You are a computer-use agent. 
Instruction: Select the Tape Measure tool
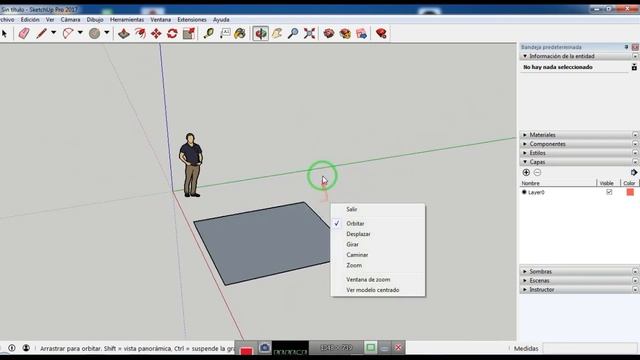tap(209, 33)
